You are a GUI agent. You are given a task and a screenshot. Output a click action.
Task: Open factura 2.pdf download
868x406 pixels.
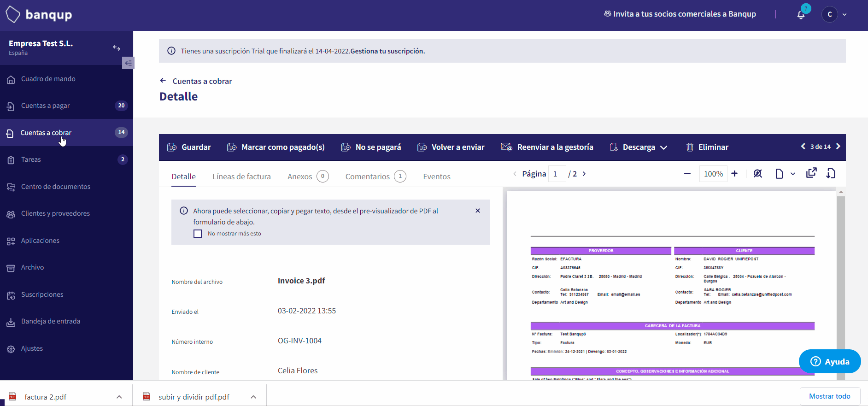45,397
